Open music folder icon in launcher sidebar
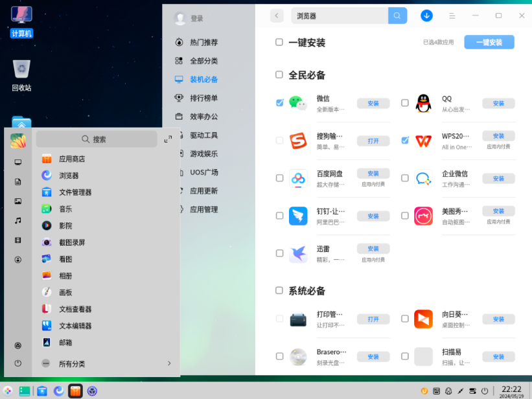 tap(18, 220)
